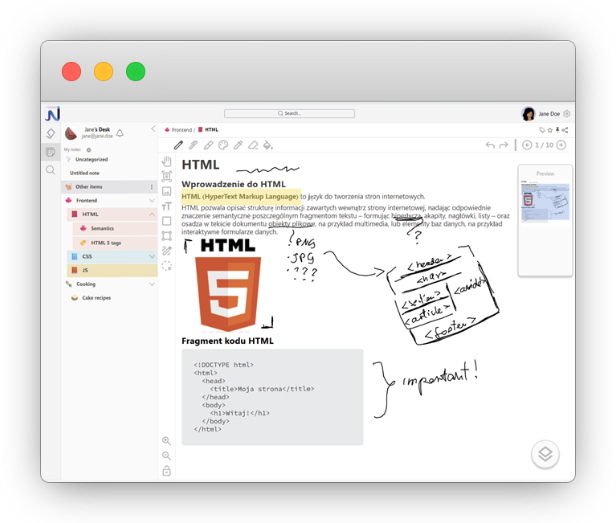Go to the previous page
The image size is (616, 523).
(x=527, y=145)
